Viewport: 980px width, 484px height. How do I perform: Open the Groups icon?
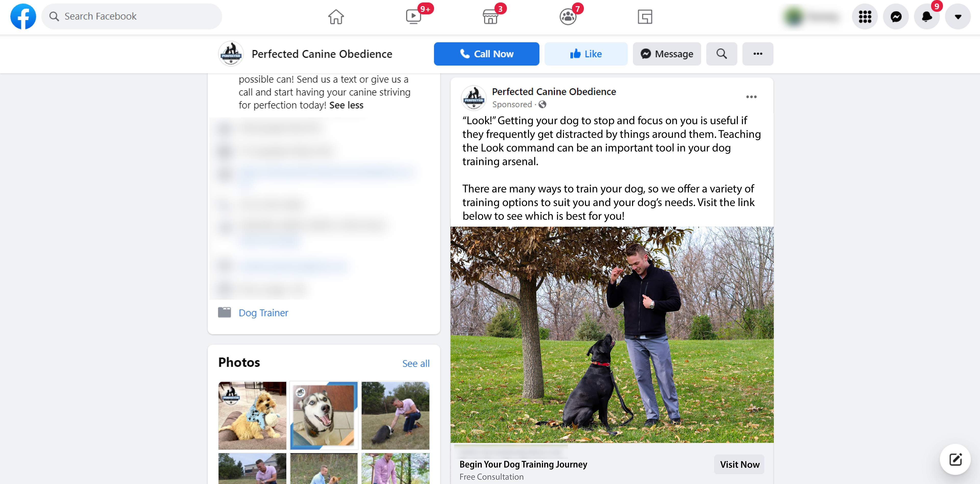(x=568, y=17)
